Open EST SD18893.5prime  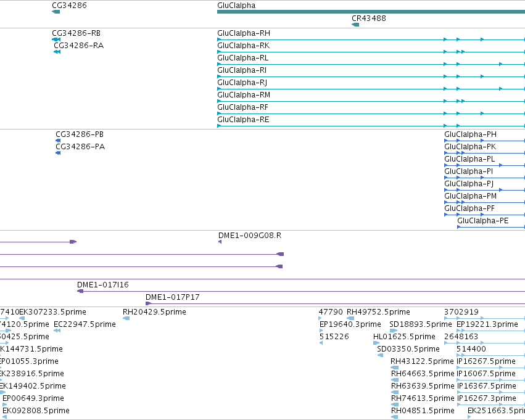(421, 324)
